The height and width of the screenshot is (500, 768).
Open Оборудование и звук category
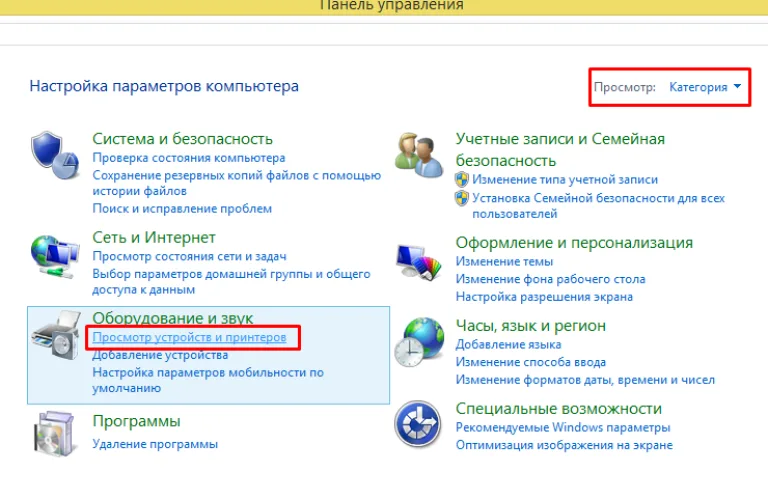pyautogui.click(x=172, y=318)
